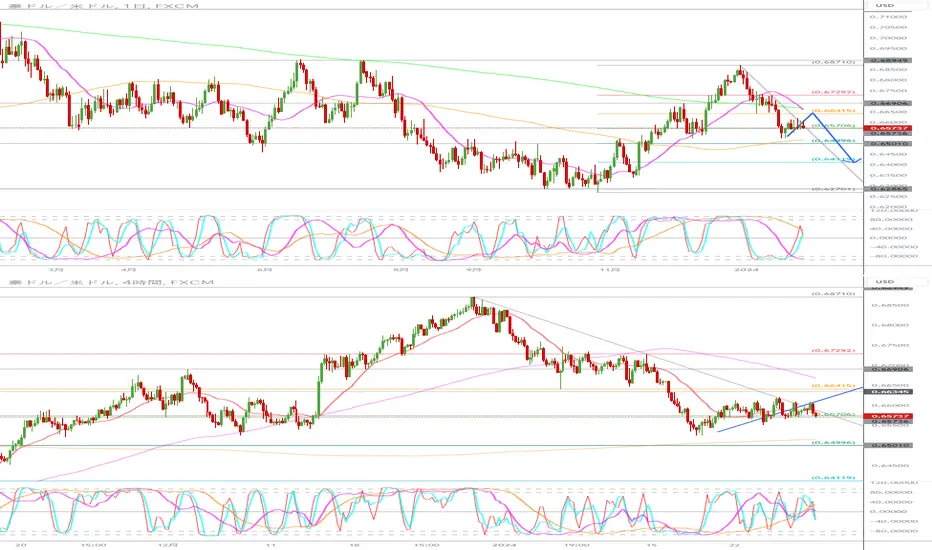Click the 18 label on 4-hour time axis

(354, 545)
